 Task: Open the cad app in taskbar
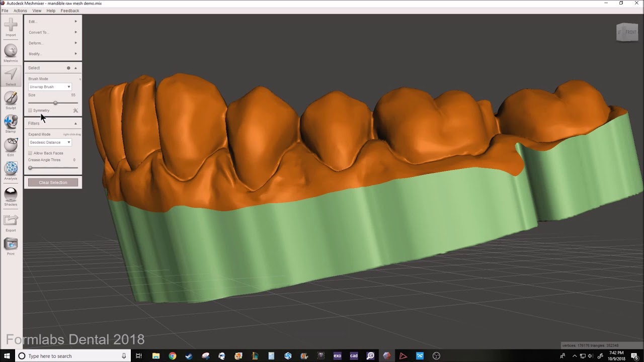(x=354, y=356)
